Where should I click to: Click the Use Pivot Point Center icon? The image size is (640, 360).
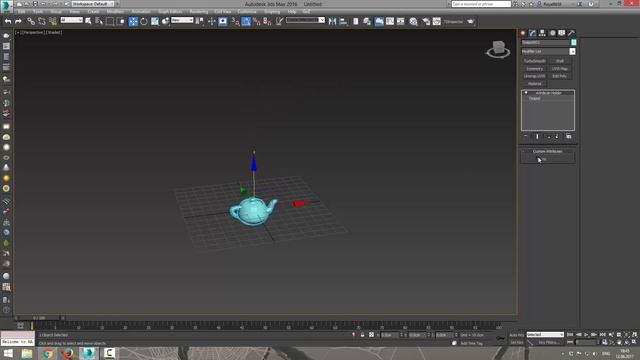200,21
